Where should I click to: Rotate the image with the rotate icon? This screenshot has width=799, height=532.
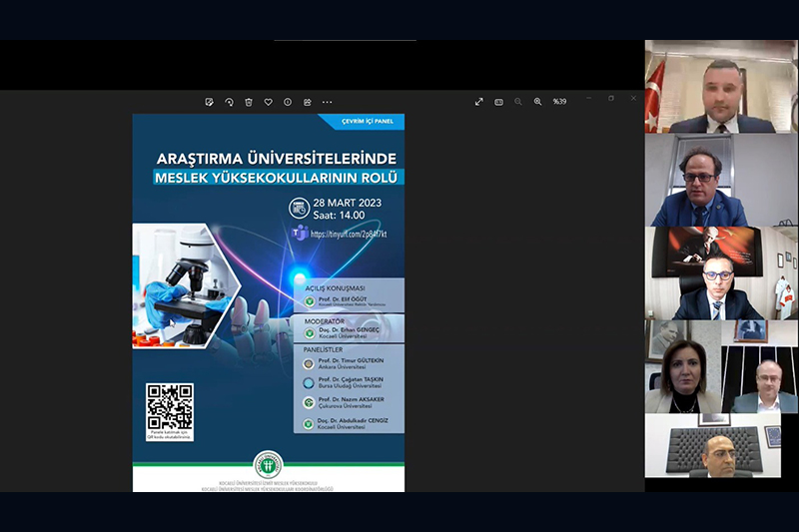(x=229, y=102)
